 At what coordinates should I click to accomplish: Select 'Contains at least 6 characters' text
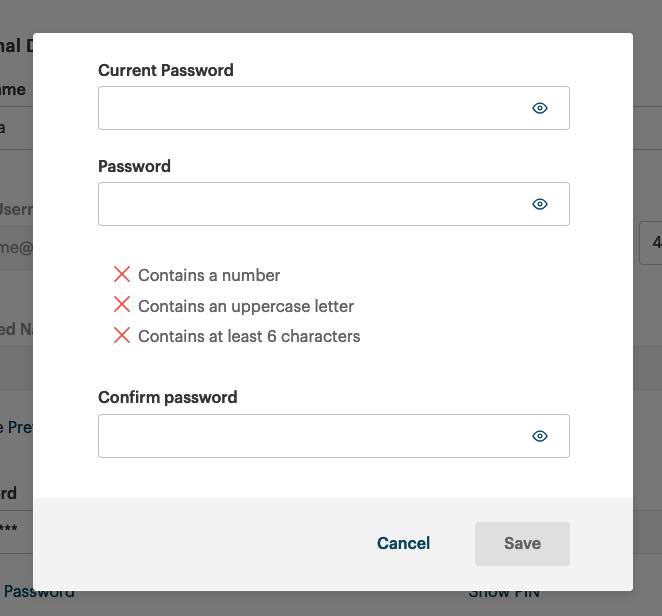tap(249, 336)
